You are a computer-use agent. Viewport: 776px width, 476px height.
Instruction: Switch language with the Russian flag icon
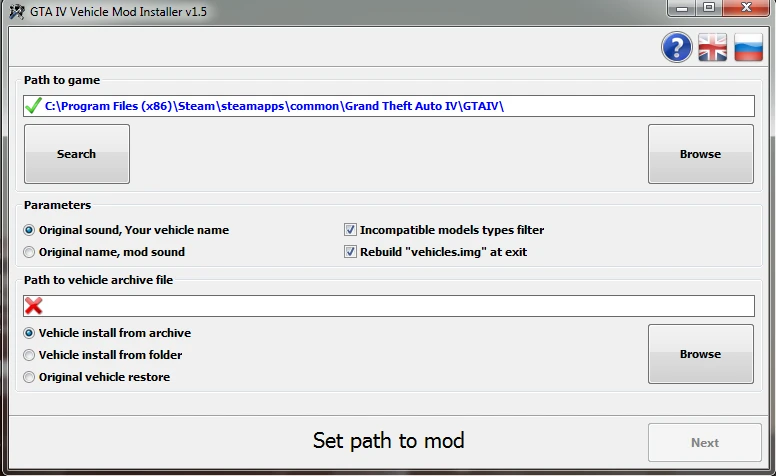pos(748,48)
